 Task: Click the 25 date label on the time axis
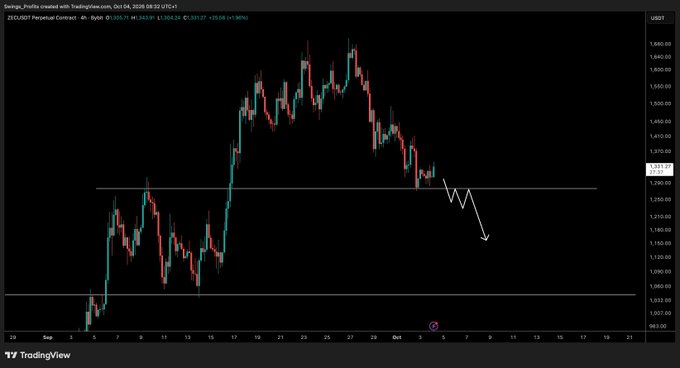[x=327, y=337]
